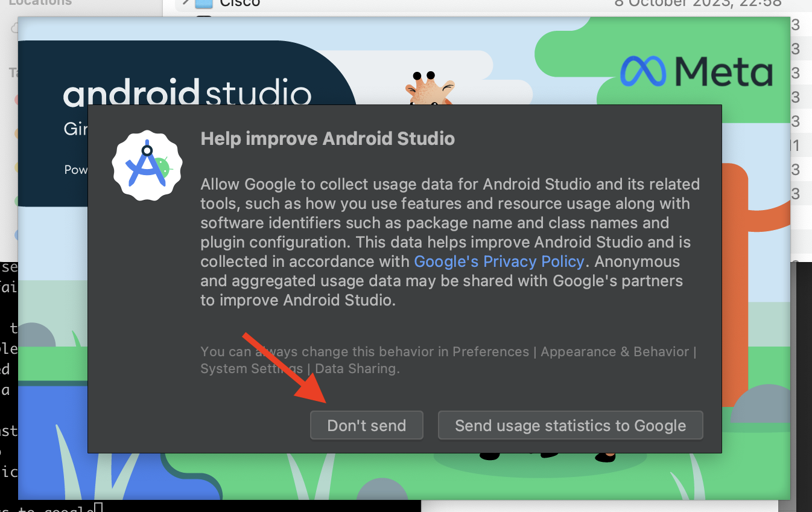Click the Data Sharing preferences hint text
This screenshot has width=812, height=512.
point(448,360)
